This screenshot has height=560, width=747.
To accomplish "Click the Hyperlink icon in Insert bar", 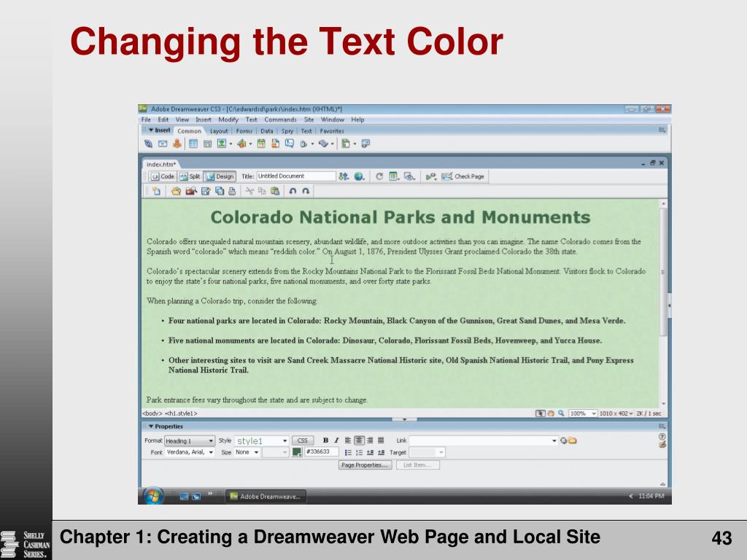I will (x=148, y=144).
